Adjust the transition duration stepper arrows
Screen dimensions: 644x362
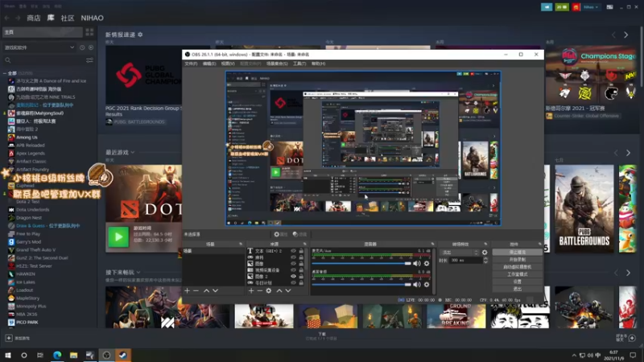coord(485,260)
